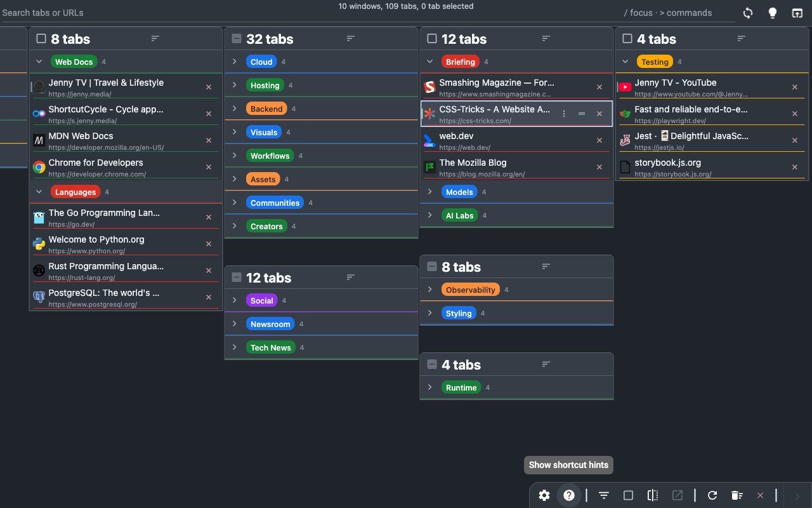Image resolution: width=812 pixels, height=508 pixels.
Task: Click the Visuals group label
Action: 264,132
